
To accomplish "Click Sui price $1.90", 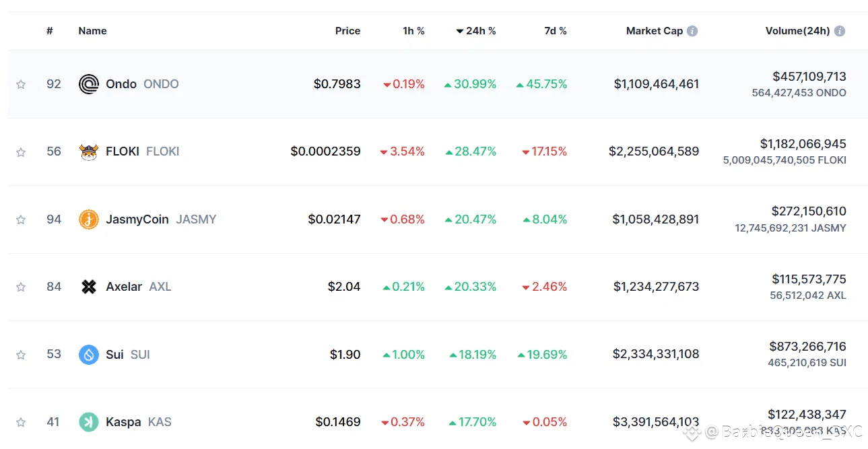I will (345, 355).
